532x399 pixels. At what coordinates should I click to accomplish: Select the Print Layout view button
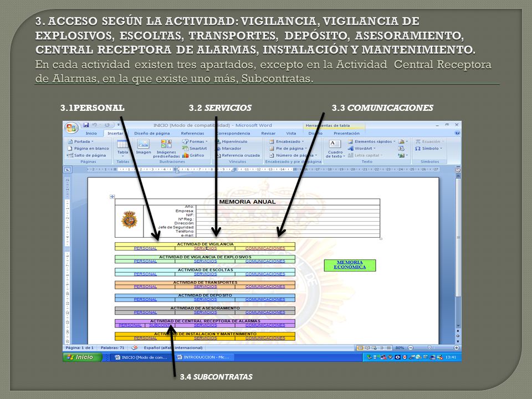(x=360, y=348)
